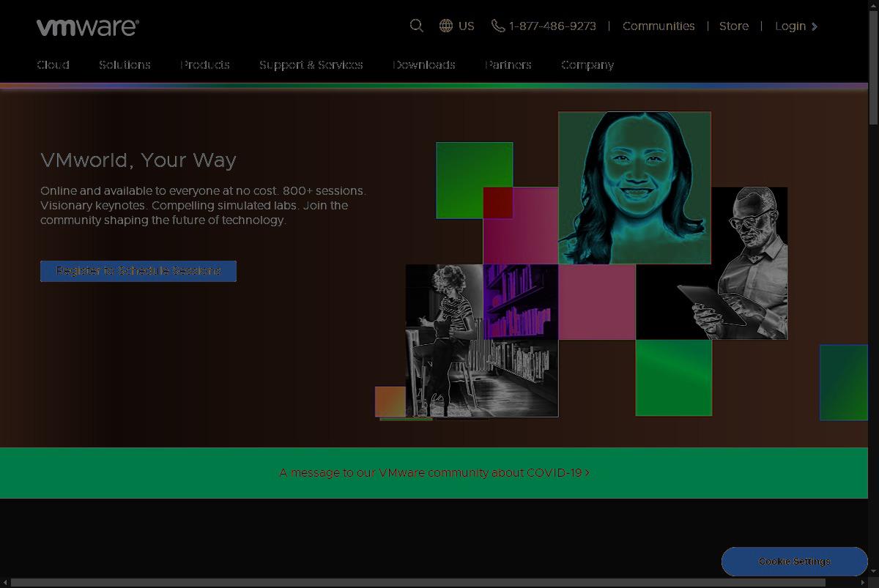Click the vertical scrollbar thumb

873,66
